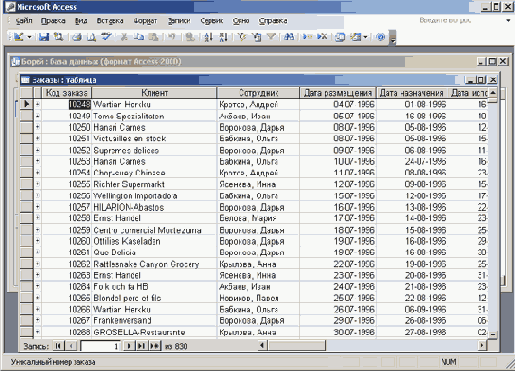Viewport: 515px width, 371px height.
Task: Open the Справка menu
Action: click(x=273, y=21)
